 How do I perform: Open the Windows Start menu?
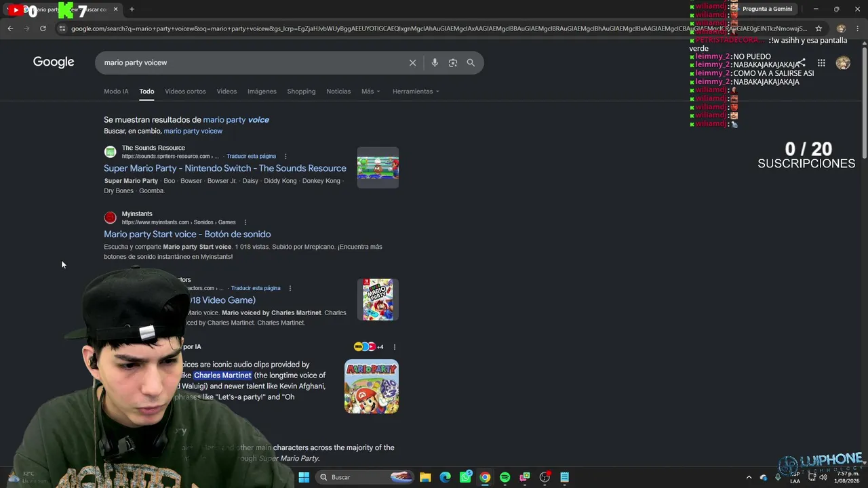pyautogui.click(x=304, y=477)
